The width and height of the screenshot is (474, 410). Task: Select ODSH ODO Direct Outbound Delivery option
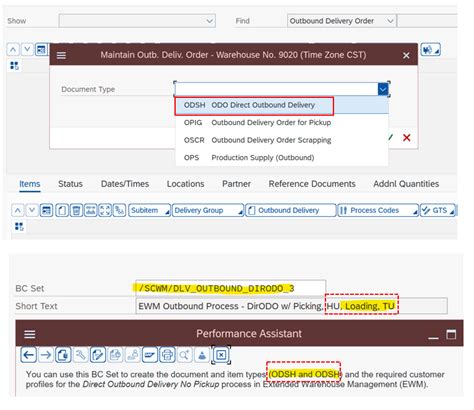[254, 105]
